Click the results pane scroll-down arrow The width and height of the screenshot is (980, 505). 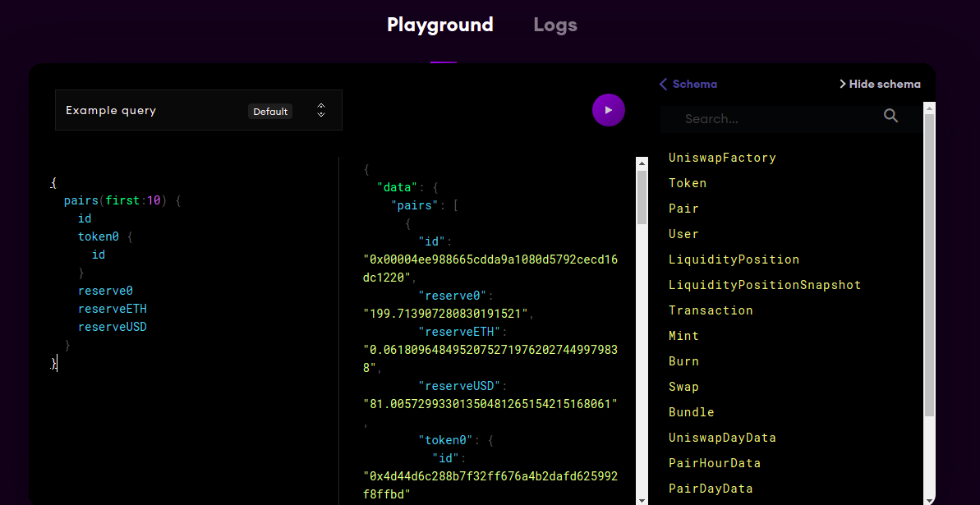[642, 500]
